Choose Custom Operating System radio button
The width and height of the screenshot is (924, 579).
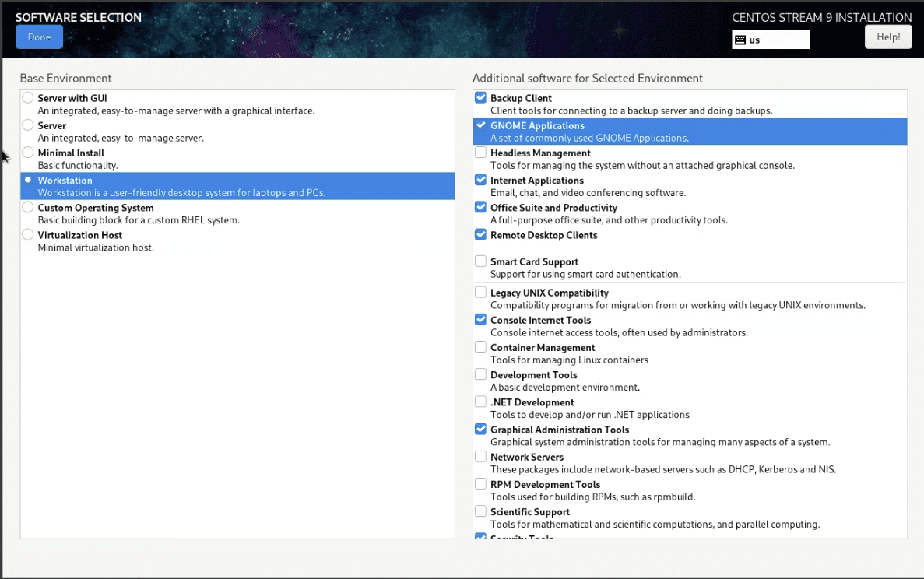click(x=28, y=207)
